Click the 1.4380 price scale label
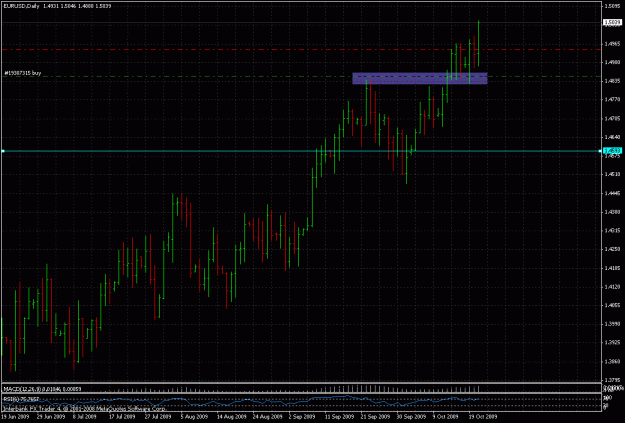Screen dimensions: 625x423 tap(612, 212)
